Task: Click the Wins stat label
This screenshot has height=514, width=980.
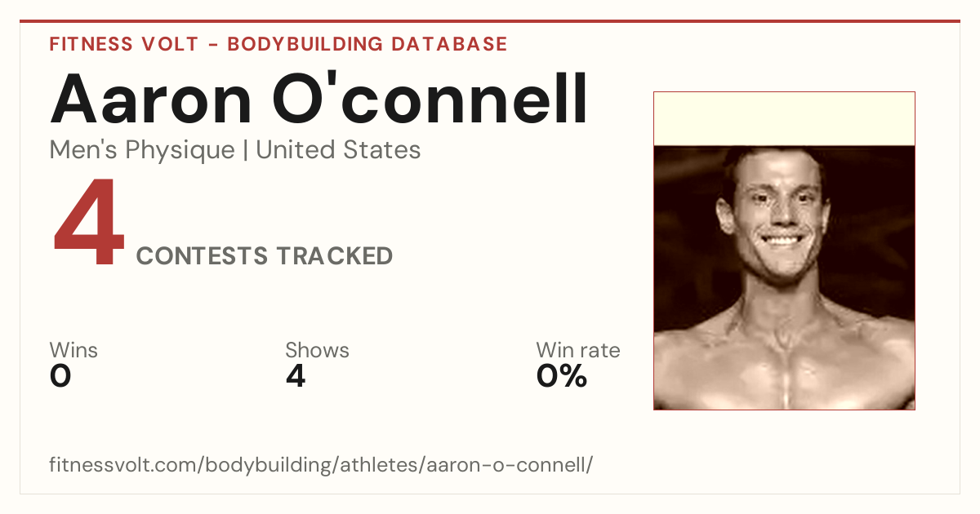Action: point(73,351)
